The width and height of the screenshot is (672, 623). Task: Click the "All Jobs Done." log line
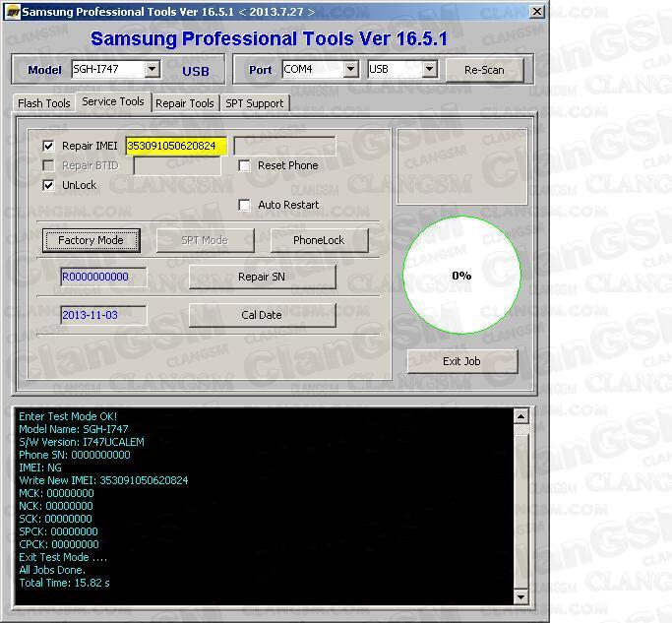(x=52, y=570)
